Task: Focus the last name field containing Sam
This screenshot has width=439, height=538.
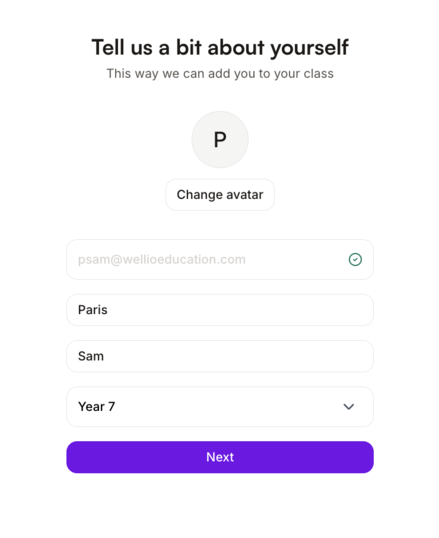Action: tap(220, 356)
